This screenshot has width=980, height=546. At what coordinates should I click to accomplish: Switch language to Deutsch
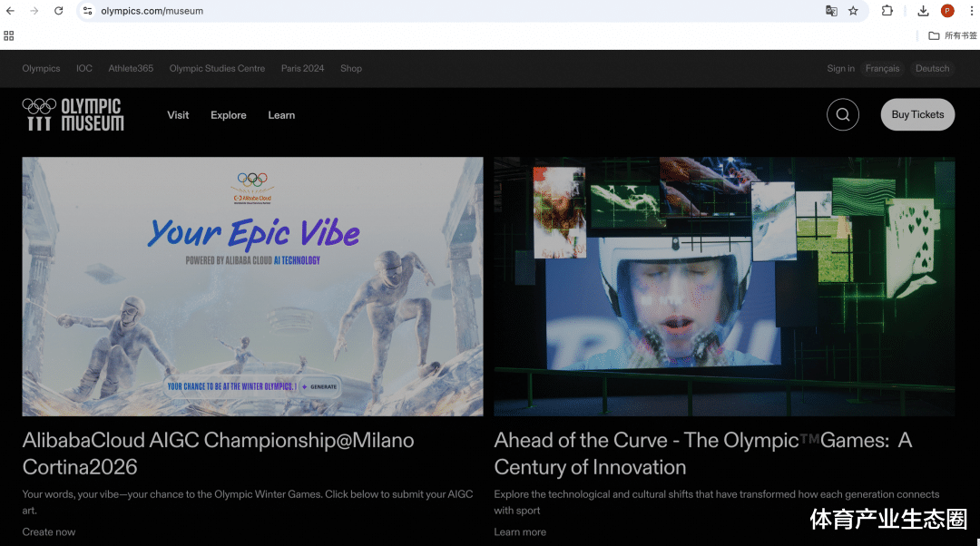tap(933, 68)
